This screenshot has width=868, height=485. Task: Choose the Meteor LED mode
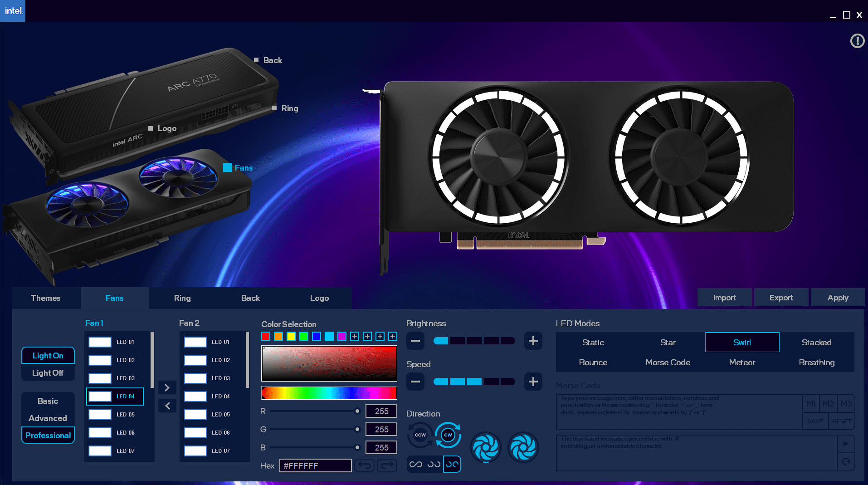(742, 362)
